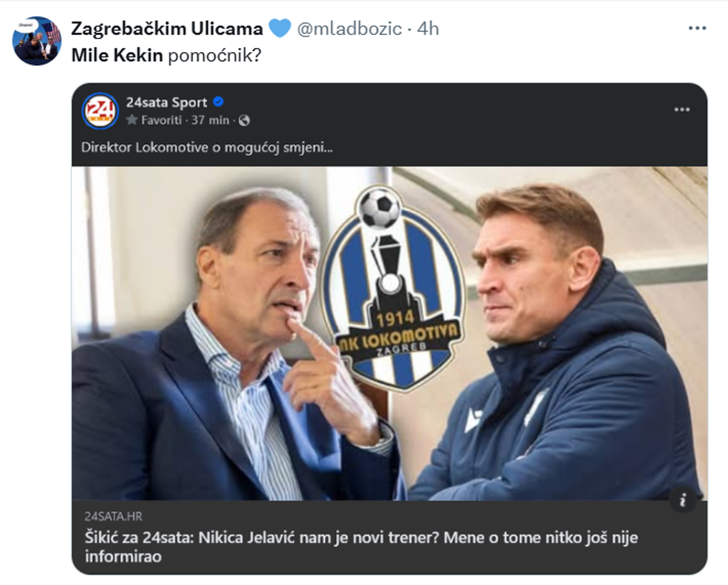Screen dimensions: 728x585
Task: Click the info 'i' icon on the image
Action: tap(683, 499)
